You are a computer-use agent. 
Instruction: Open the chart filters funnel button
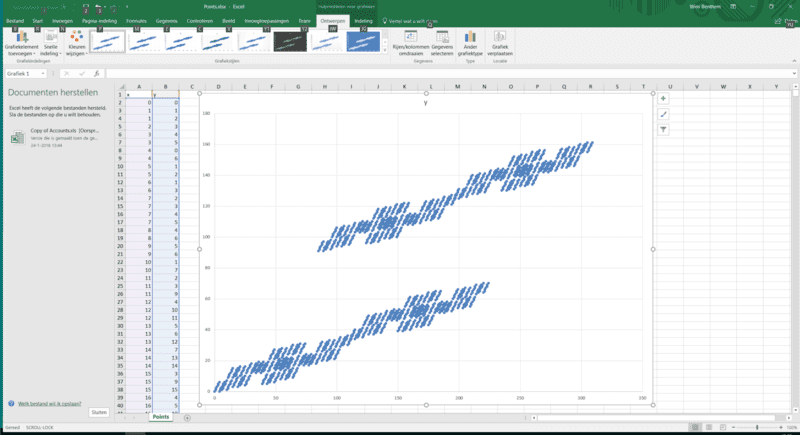click(x=663, y=129)
